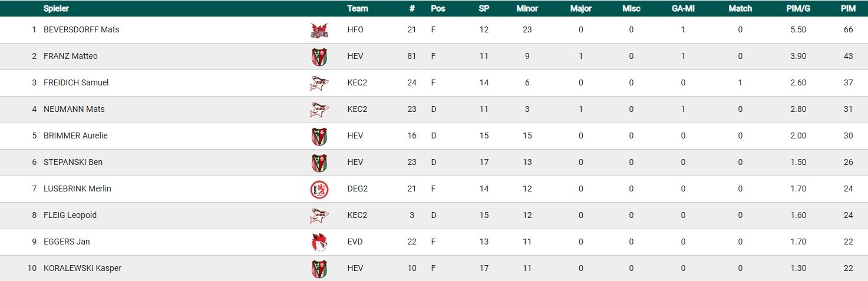The image size is (868, 281).
Task: Sort by the Minor penalties column header
Action: tap(527, 9)
